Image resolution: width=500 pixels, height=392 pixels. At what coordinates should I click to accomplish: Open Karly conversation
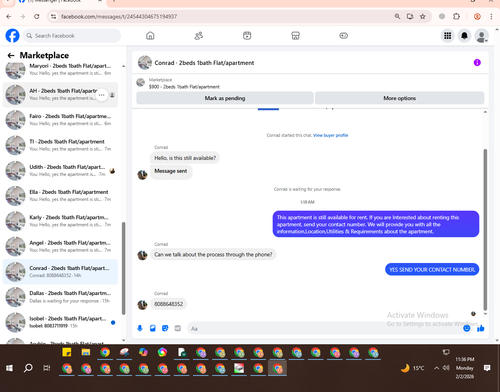(x=60, y=221)
